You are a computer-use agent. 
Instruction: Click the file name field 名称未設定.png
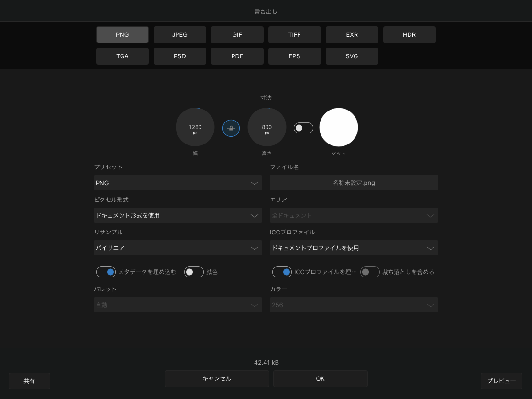click(354, 183)
